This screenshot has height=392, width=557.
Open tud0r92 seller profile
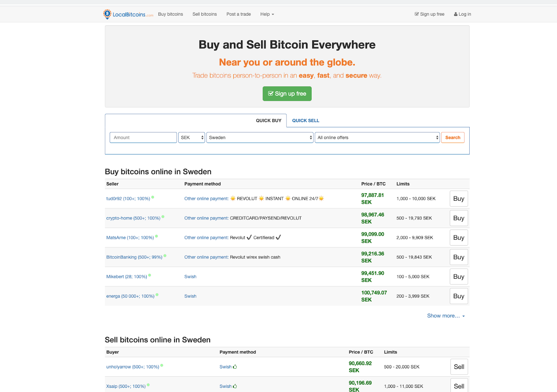coord(128,199)
